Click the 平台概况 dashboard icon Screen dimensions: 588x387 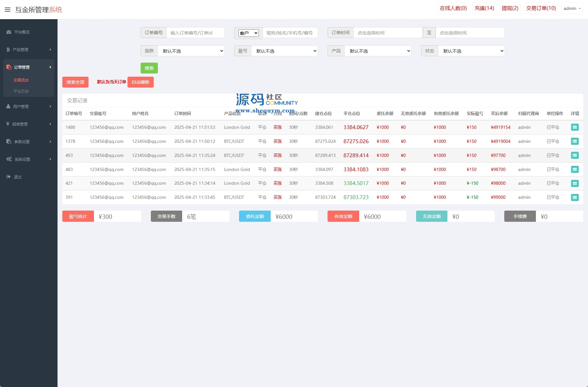9,32
